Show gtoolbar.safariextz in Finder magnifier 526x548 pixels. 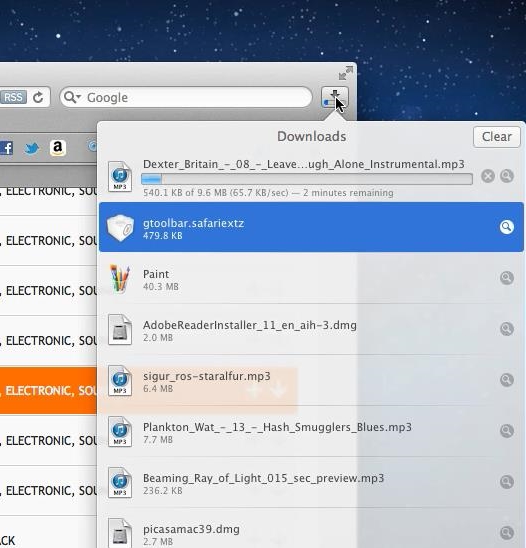(x=506, y=227)
